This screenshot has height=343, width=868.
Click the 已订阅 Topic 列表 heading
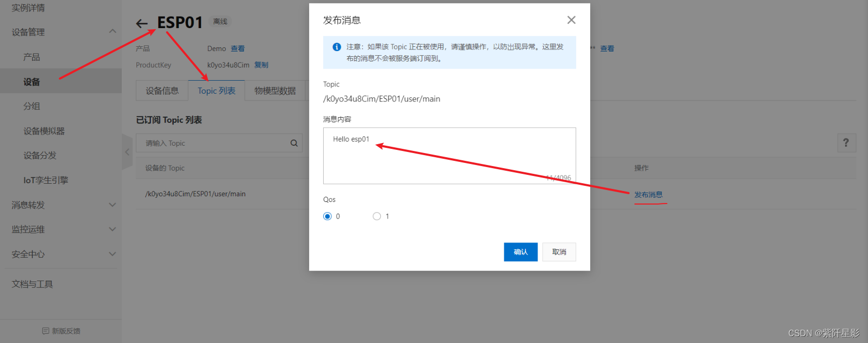[169, 120]
